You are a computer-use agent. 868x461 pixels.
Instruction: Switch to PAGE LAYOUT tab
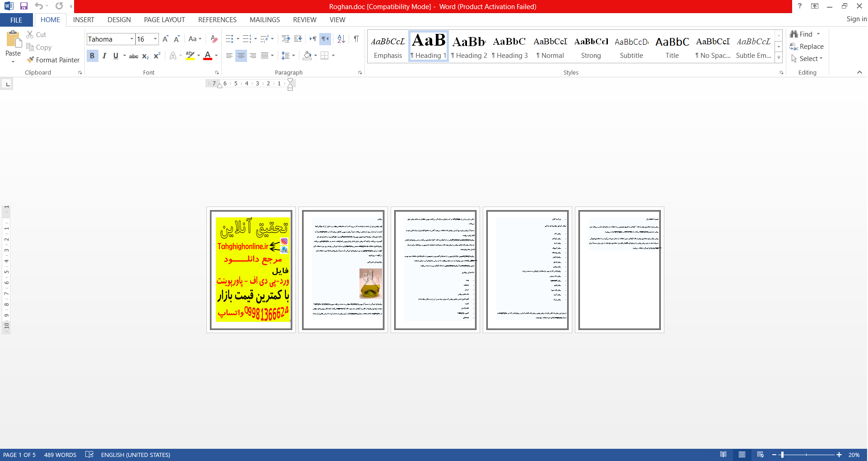point(164,20)
